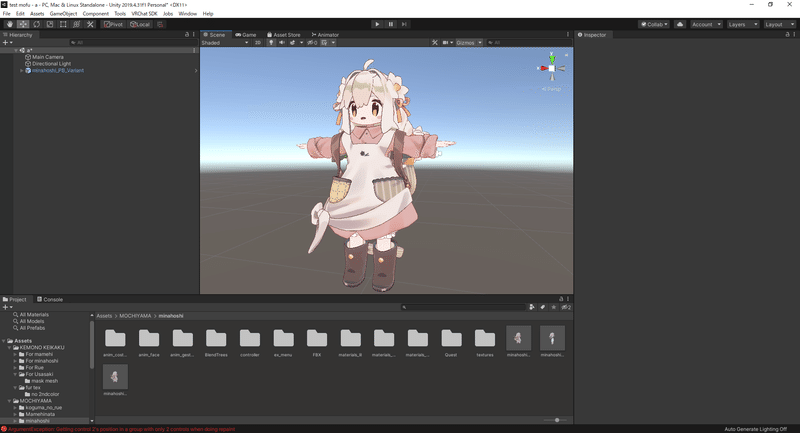Image resolution: width=800 pixels, height=433 pixels.
Task: Open the minahoshi_PB_Variant prefab arrow
Action: 196,70
